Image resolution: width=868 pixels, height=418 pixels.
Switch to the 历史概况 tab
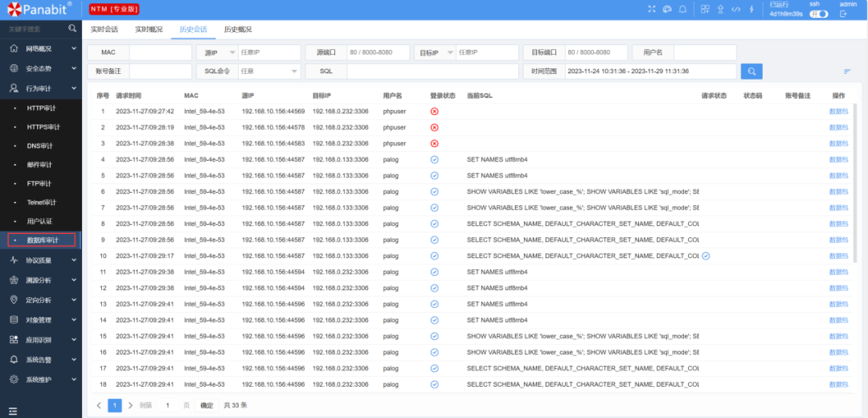[x=237, y=30]
